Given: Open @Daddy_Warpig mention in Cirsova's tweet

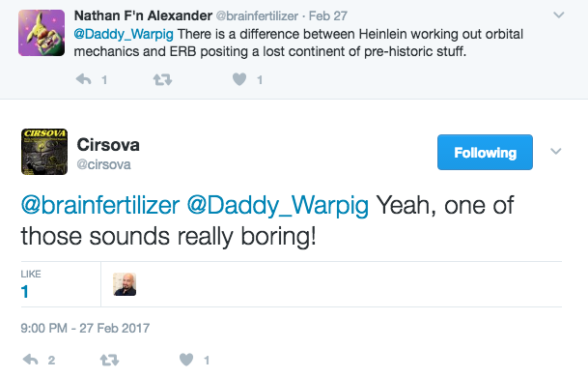Looking at the screenshot, I should [277, 206].
